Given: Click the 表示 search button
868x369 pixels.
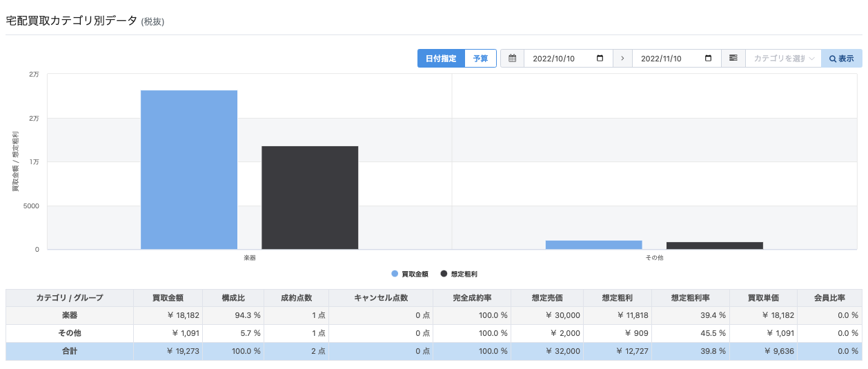Looking at the screenshot, I should pos(841,59).
